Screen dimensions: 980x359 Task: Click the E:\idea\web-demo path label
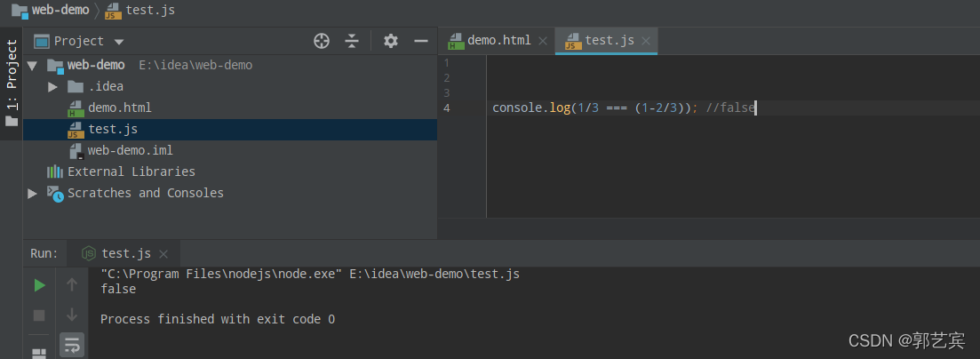click(195, 65)
